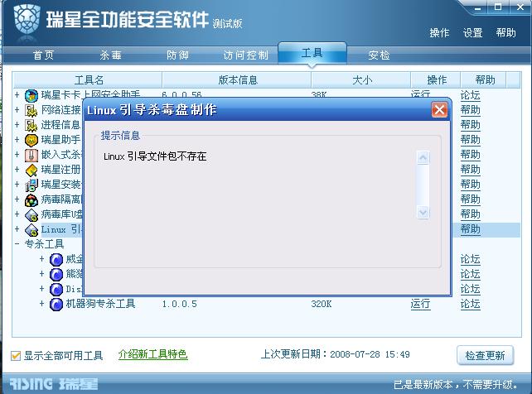Viewport: 532px width, 394px height.
Task: Sort by 版本信息 column header
Action: tap(238, 80)
